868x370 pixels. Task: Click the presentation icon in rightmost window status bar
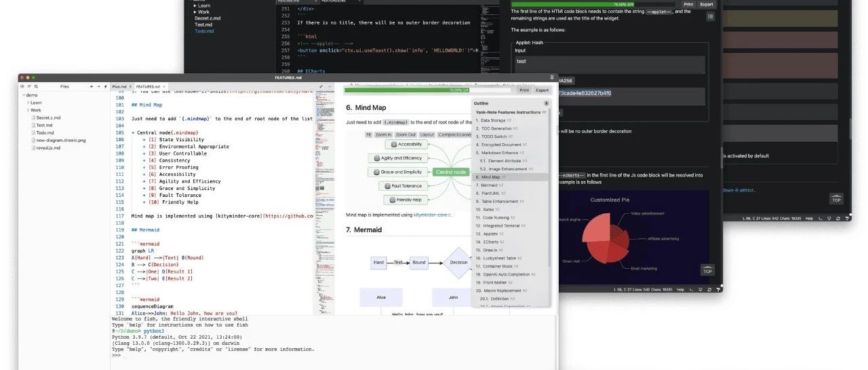click(829, 219)
